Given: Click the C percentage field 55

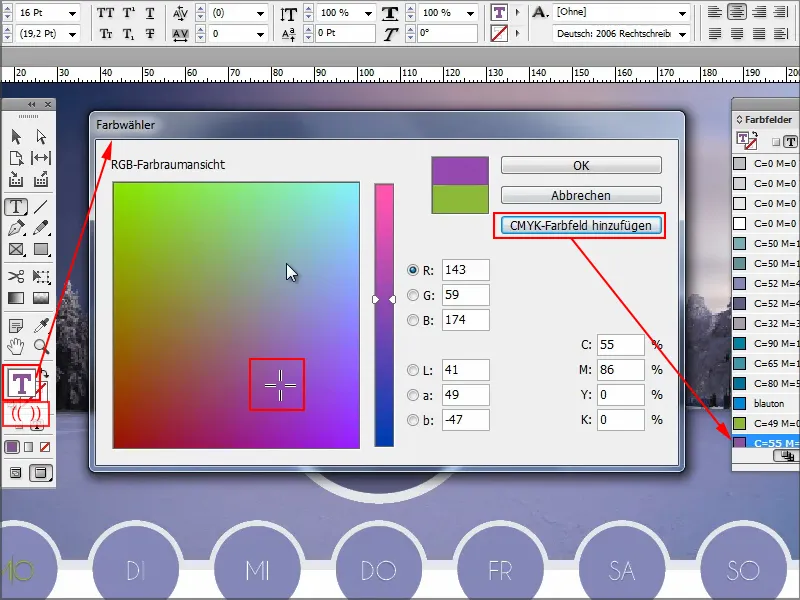Looking at the screenshot, I should point(620,345).
